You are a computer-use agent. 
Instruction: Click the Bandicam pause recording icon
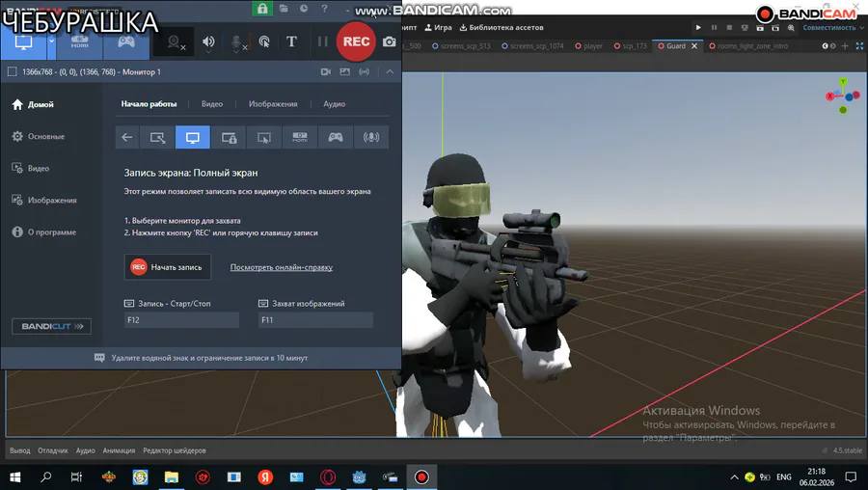click(322, 42)
